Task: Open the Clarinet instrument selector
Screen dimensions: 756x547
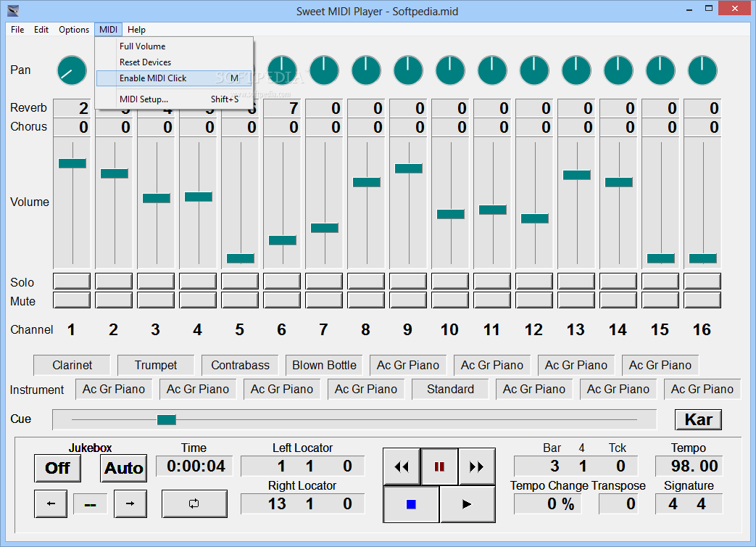Action: [72, 365]
